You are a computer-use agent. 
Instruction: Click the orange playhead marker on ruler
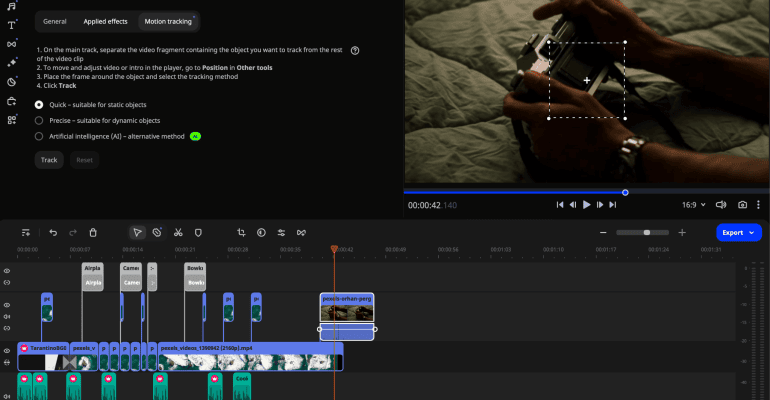click(x=334, y=249)
